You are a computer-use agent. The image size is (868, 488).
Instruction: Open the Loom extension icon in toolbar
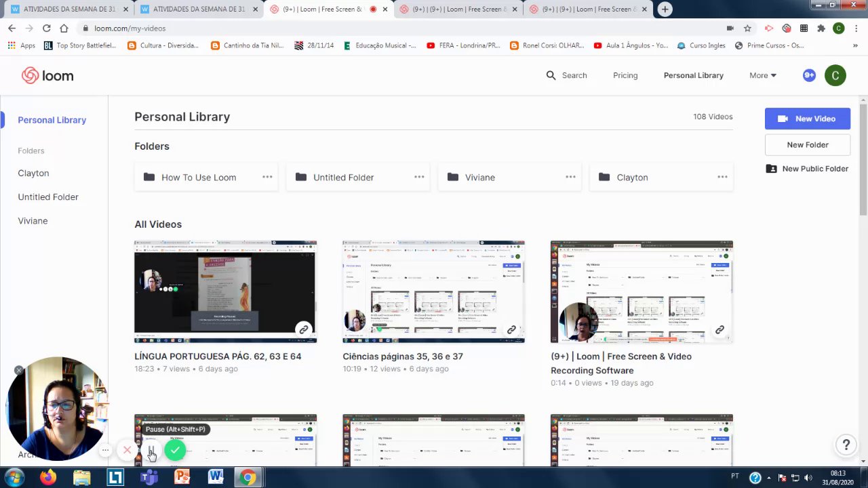point(787,28)
